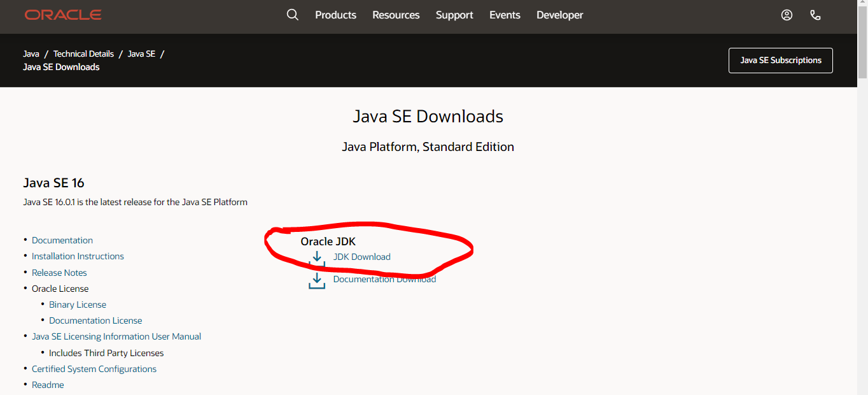Open the JDK Download link

pyautogui.click(x=361, y=257)
